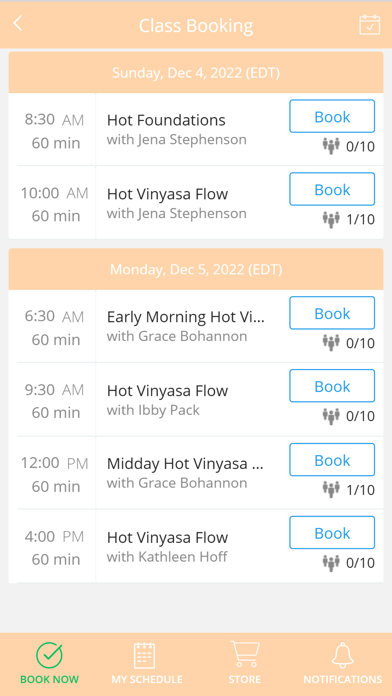Image resolution: width=392 pixels, height=696 pixels.
Task: Open the Notifications bell icon
Action: tap(342, 655)
